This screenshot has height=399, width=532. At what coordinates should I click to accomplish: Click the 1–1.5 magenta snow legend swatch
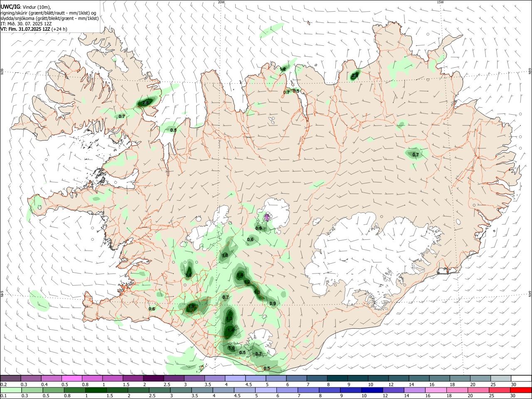113,379
